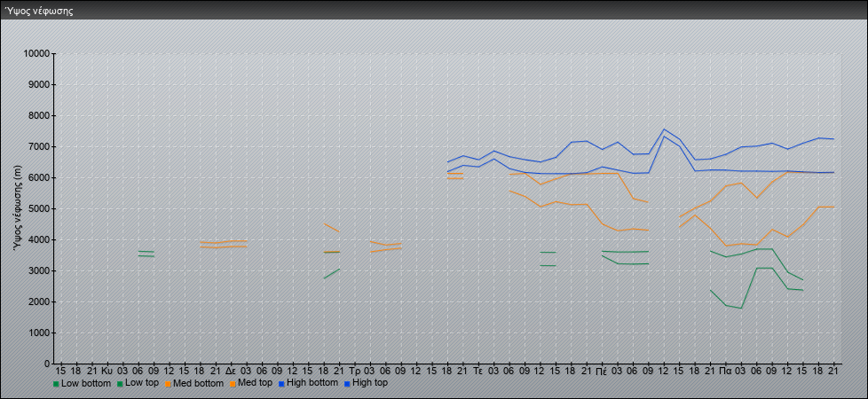868x399 pixels.
Task: Click the 7000 y-axis label
Action: 39,146
